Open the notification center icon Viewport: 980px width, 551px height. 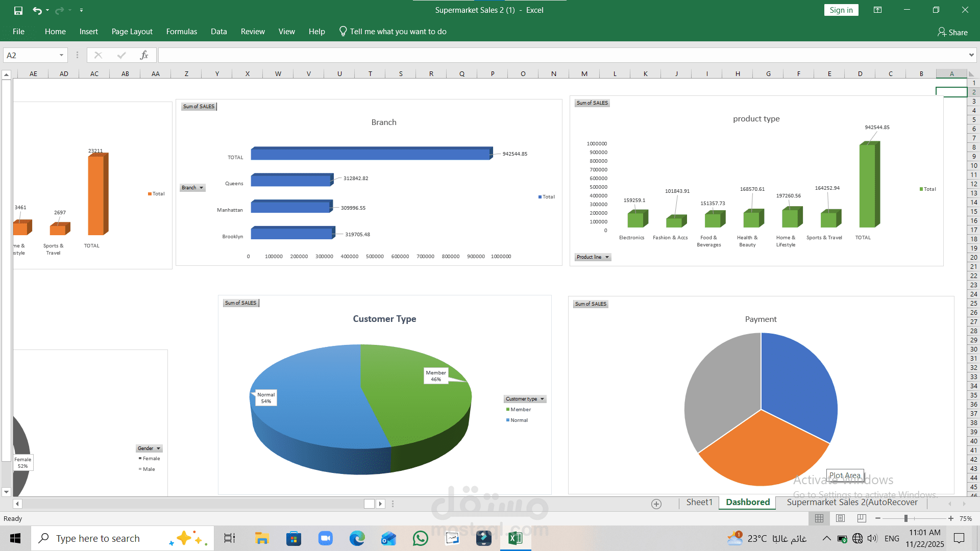coord(959,538)
